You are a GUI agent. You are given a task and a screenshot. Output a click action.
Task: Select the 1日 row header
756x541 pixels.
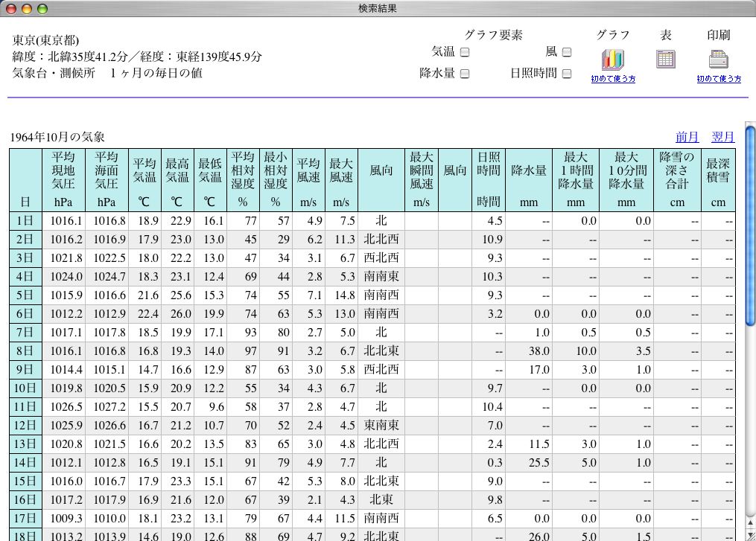pos(25,221)
